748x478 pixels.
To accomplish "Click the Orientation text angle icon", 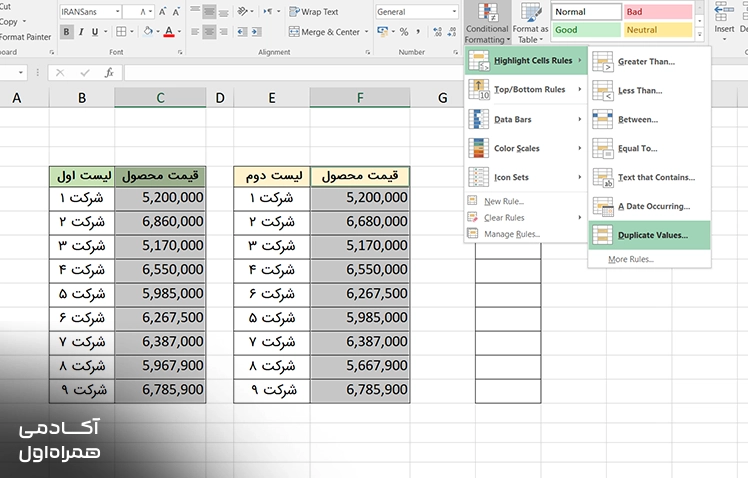I will tap(243, 11).
